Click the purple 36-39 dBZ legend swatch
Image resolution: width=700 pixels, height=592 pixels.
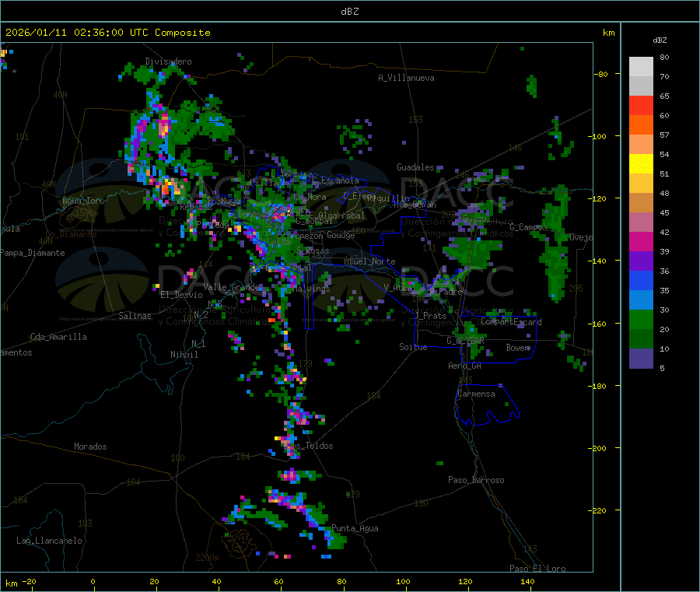(x=641, y=261)
